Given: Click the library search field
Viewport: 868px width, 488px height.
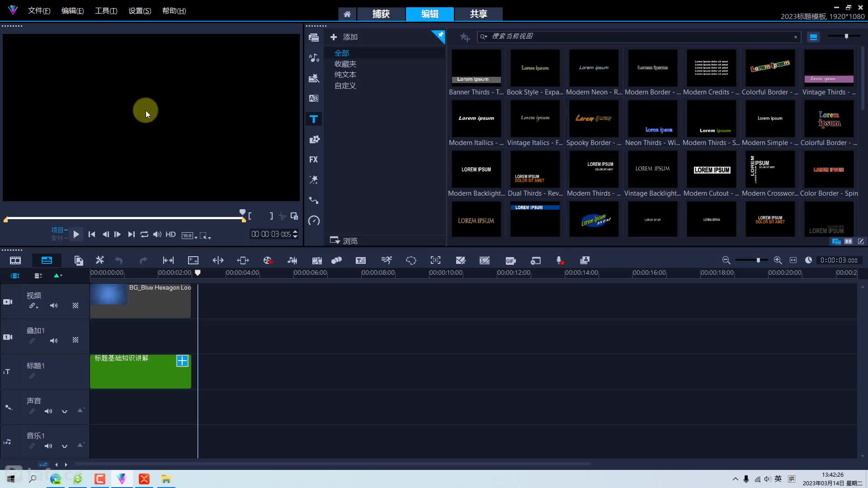Looking at the screenshot, I should 639,37.
